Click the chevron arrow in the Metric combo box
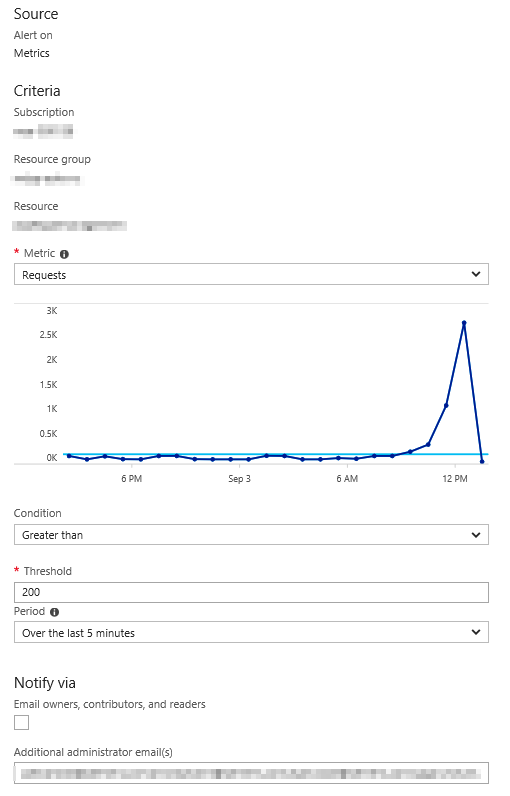 tap(475, 274)
